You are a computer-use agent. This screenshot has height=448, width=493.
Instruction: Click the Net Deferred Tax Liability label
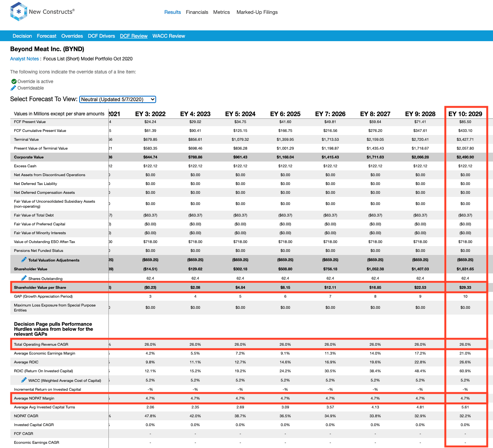(x=35, y=183)
